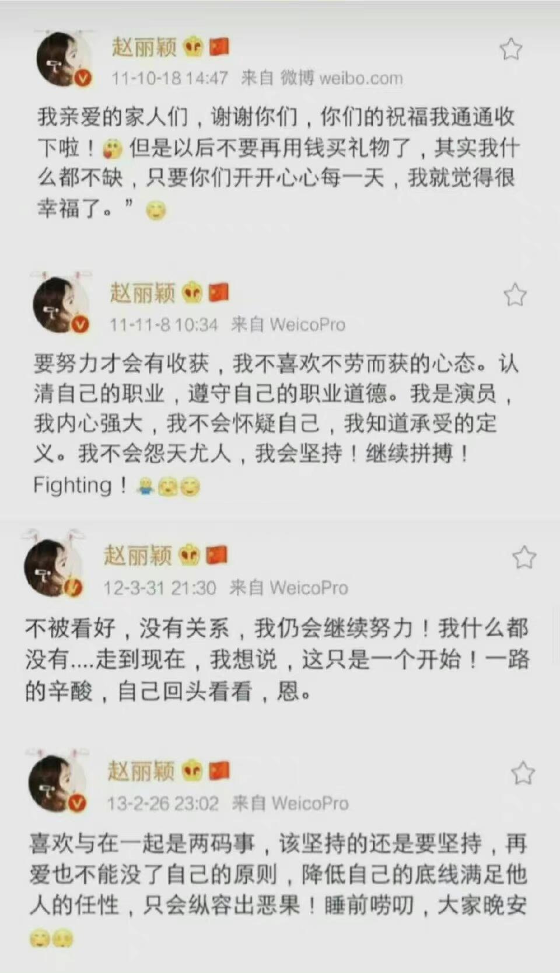This screenshot has height=973, width=560.
Task: Click crown membership icon in first post
Action: tap(193, 47)
